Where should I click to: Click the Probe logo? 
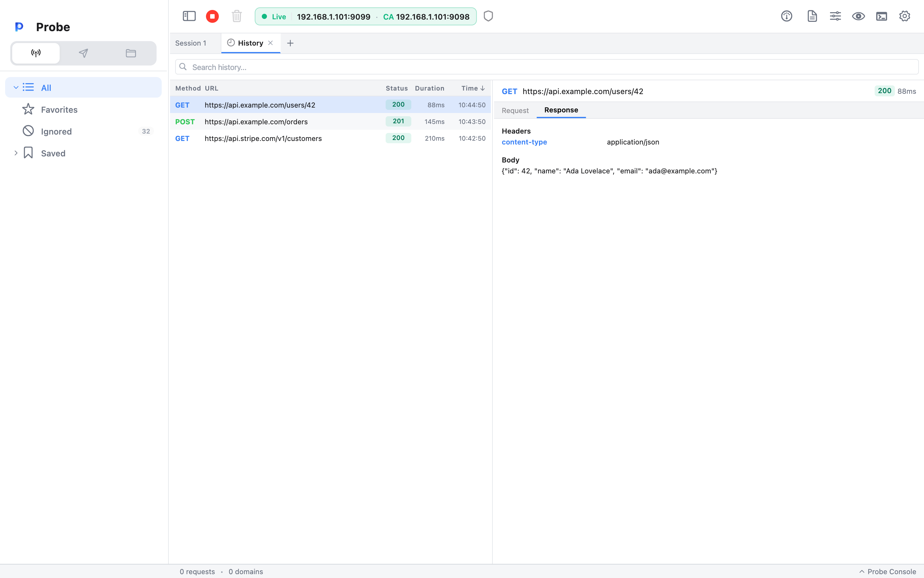19,27
